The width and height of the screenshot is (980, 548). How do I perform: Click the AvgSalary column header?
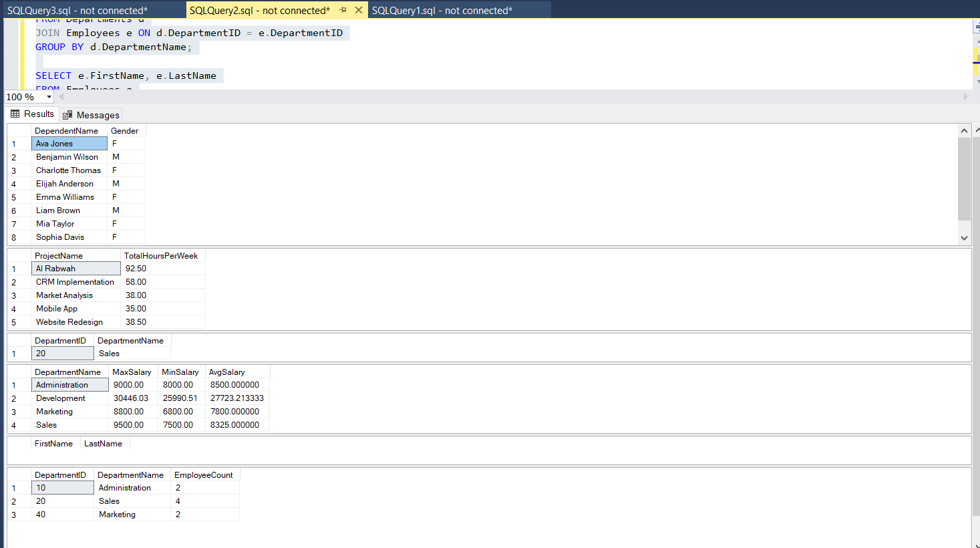[227, 372]
